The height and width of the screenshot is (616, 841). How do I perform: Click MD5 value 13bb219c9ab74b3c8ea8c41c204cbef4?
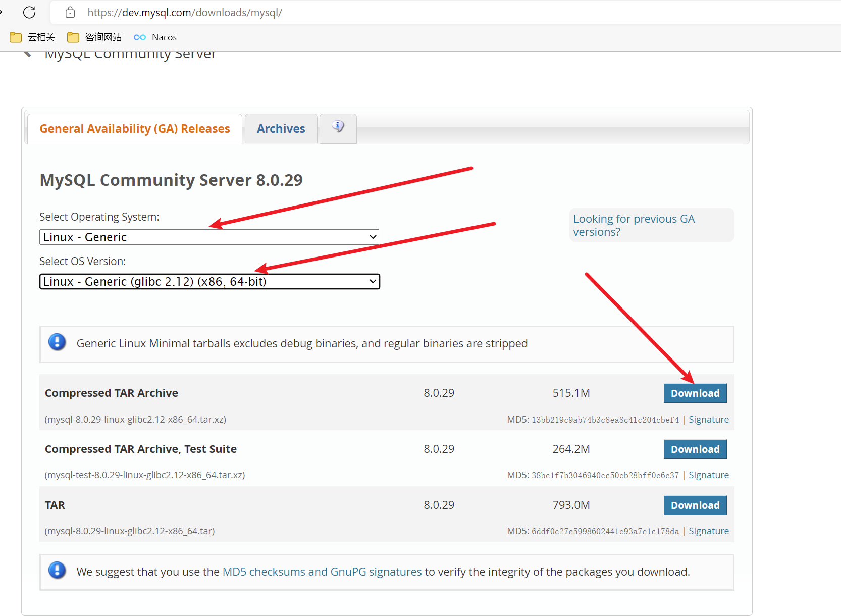(605, 420)
